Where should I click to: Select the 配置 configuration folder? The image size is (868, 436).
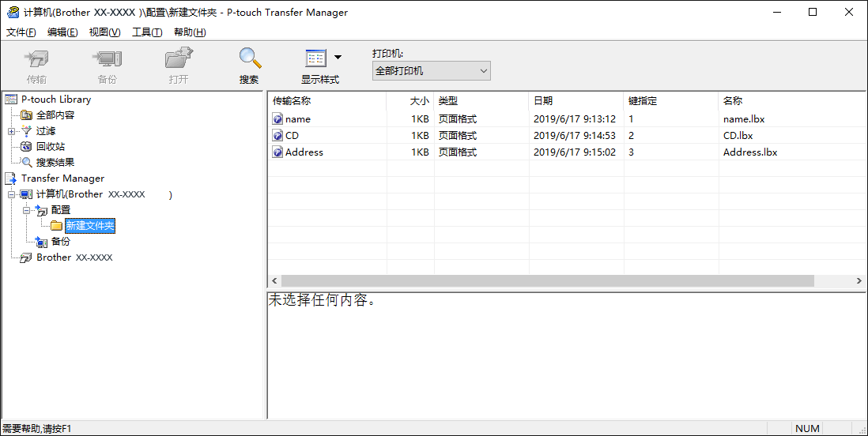click(x=61, y=210)
